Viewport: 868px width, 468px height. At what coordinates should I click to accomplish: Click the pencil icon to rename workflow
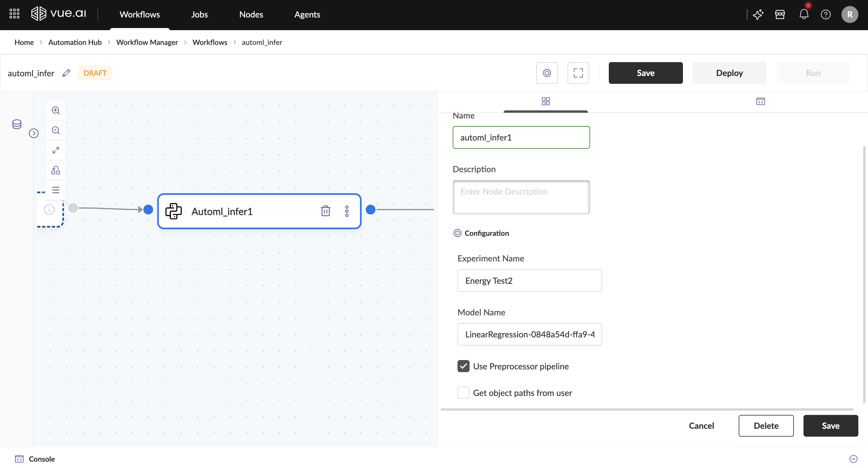tap(66, 73)
